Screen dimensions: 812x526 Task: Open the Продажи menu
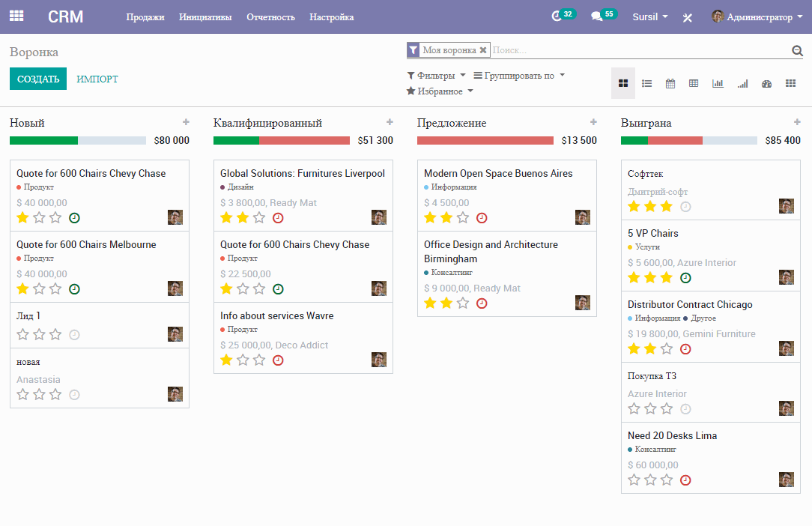146,16
